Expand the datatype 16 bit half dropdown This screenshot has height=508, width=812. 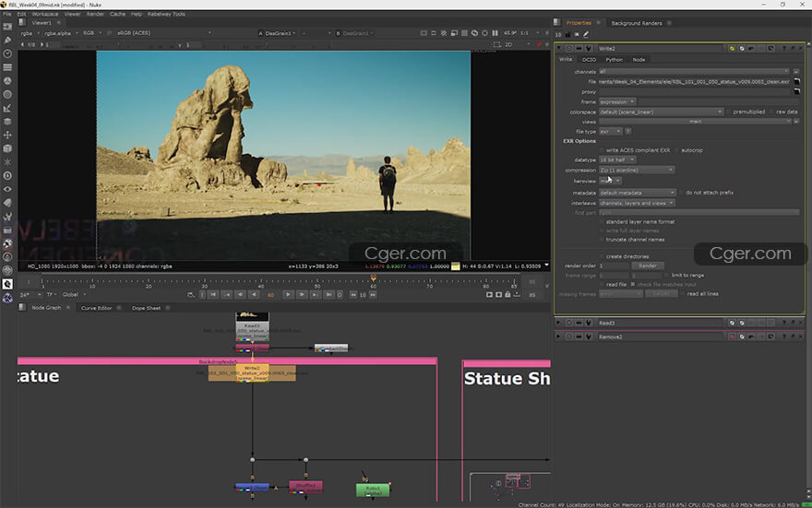(617, 159)
